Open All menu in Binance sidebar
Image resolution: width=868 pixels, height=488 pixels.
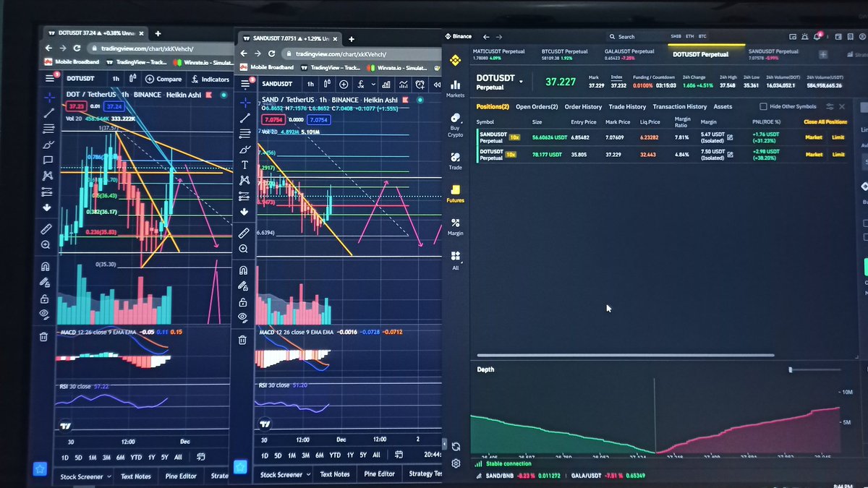(455, 260)
